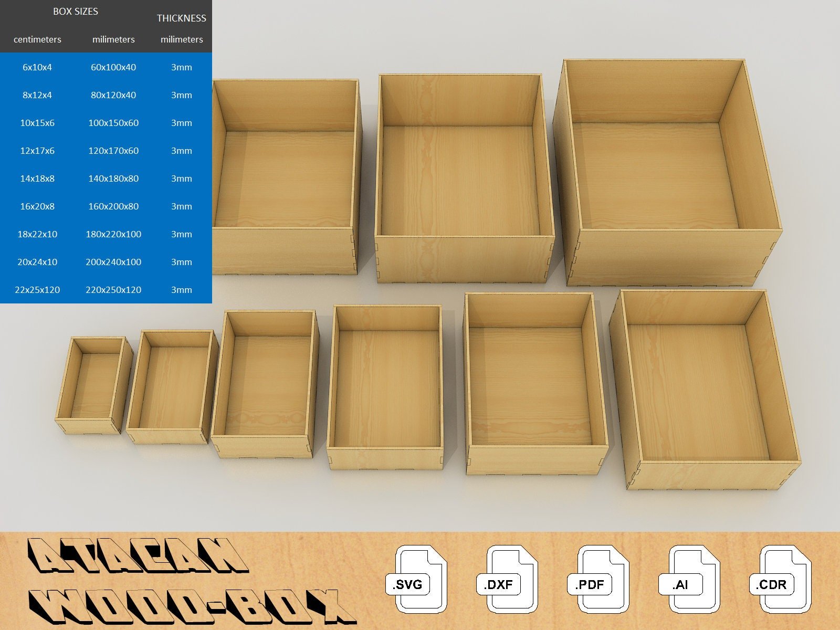Click the 3mm thickness in the 22x25x120 row
840x630 pixels.
pyautogui.click(x=182, y=290)
